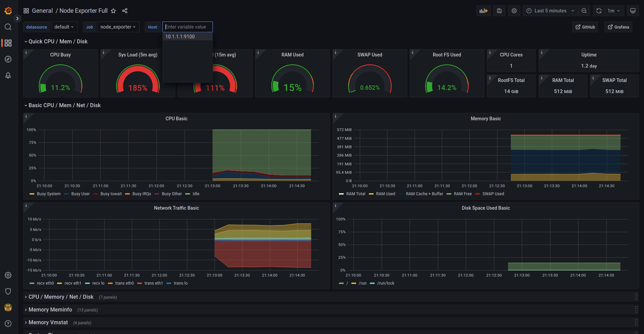Open the Node Exporter Full dashboard title
The height and width of the screenshot is (334, 644).
pyautogui.click(x=83, y=11)
